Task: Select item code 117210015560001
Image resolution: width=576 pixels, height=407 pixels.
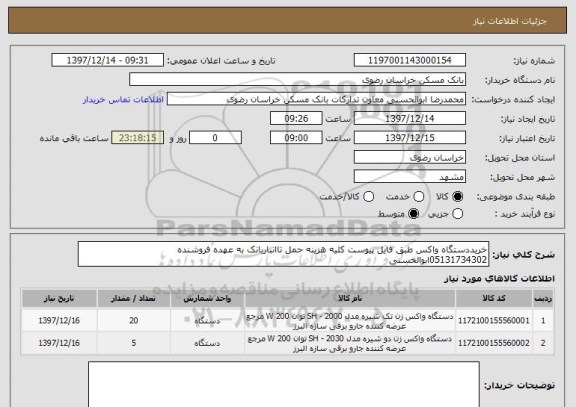Action: 494,321
